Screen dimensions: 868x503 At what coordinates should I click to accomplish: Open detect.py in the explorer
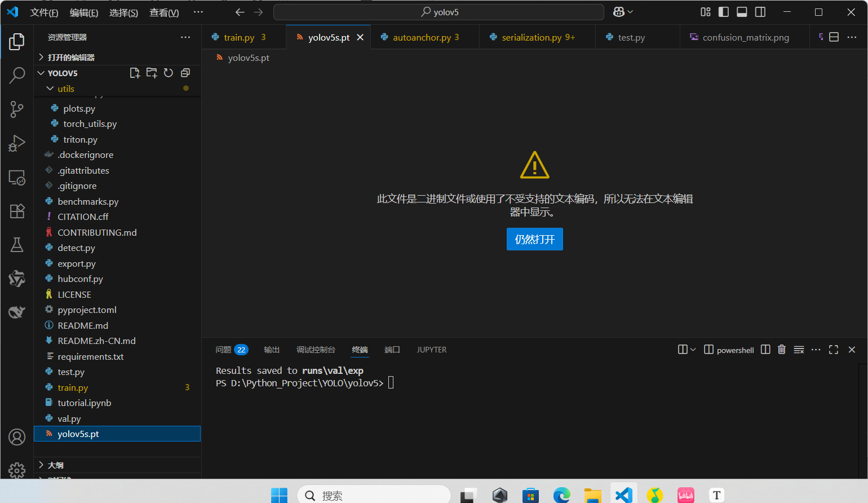[x=117, y=248]
